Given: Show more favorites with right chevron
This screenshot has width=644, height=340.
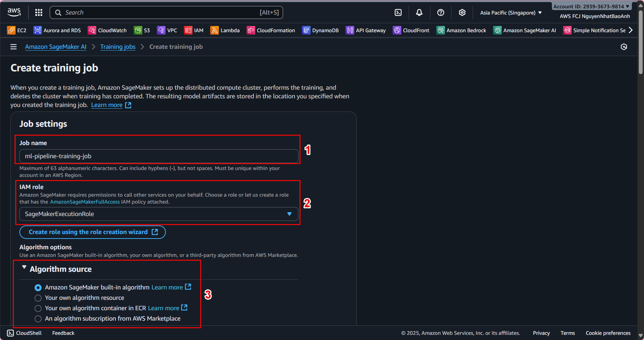Looking at the screenshot, I should tap(631, 30).
